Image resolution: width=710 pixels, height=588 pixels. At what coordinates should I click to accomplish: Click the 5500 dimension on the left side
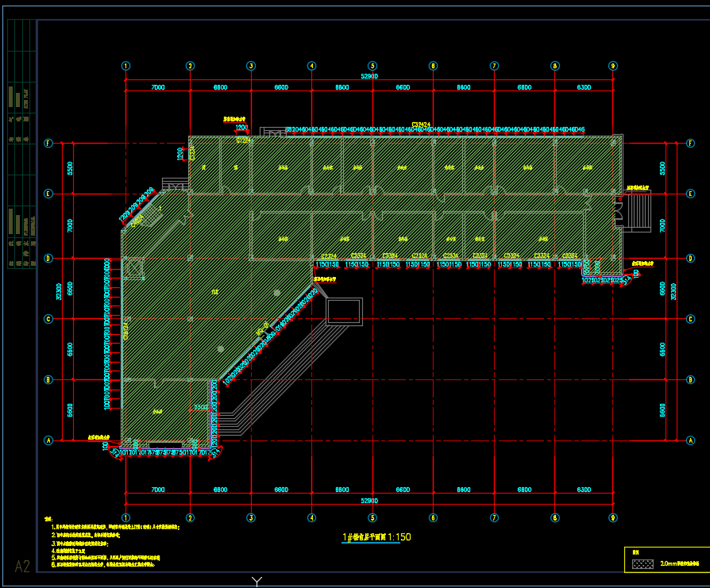point(70,169)
